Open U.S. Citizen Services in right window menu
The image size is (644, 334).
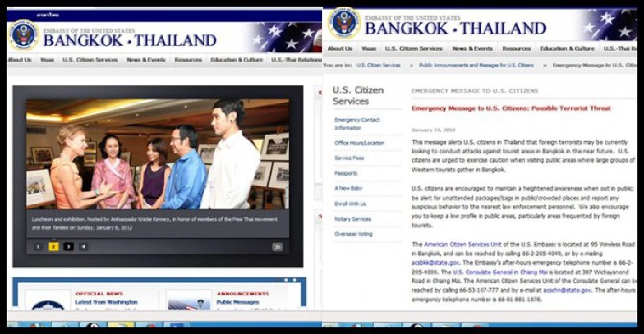click(414, 48)
